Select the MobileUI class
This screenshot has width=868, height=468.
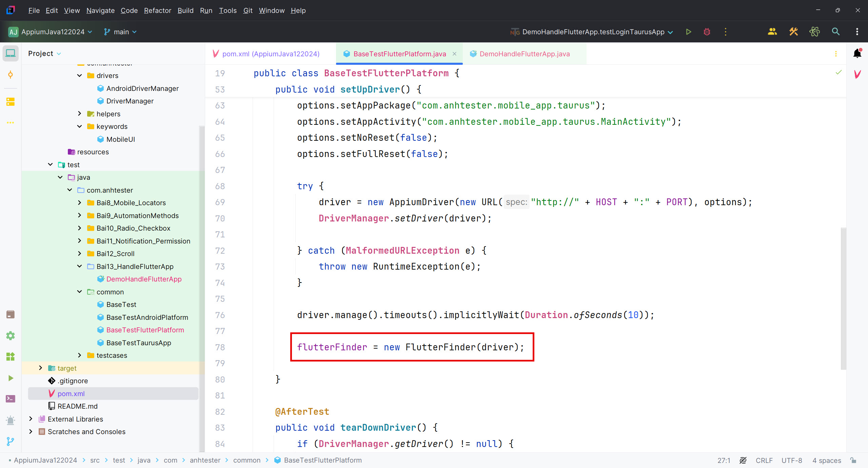pos(120,139)
